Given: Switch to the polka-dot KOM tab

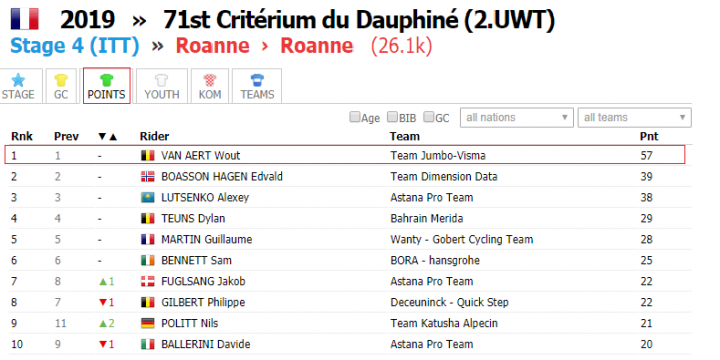Looking at the screenshot, I should point(210,86).
